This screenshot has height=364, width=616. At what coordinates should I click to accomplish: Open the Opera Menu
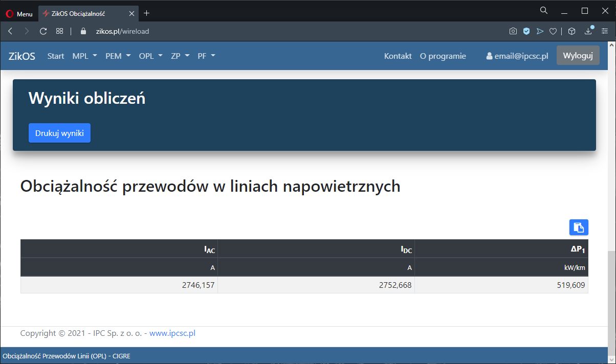click(x=19, y=14)
